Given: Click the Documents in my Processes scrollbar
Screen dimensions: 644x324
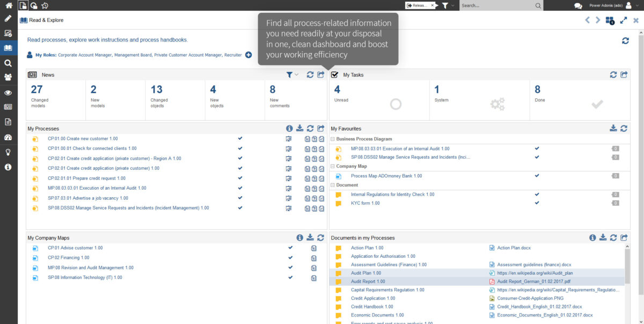Looking at the screenshot, I should pos(627,265).
